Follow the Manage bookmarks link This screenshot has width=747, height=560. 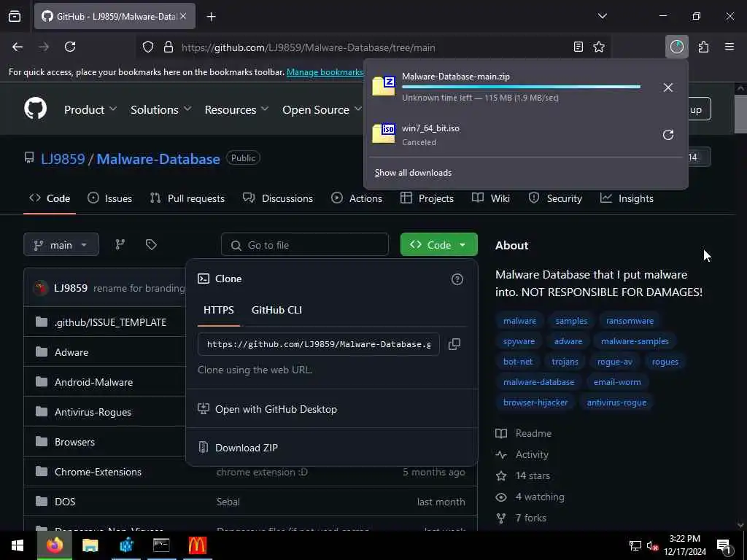click(325, 72)
